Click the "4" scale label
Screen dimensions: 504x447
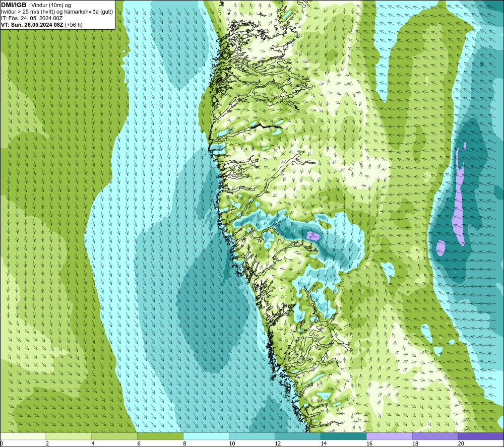click(x=93, y=443)
